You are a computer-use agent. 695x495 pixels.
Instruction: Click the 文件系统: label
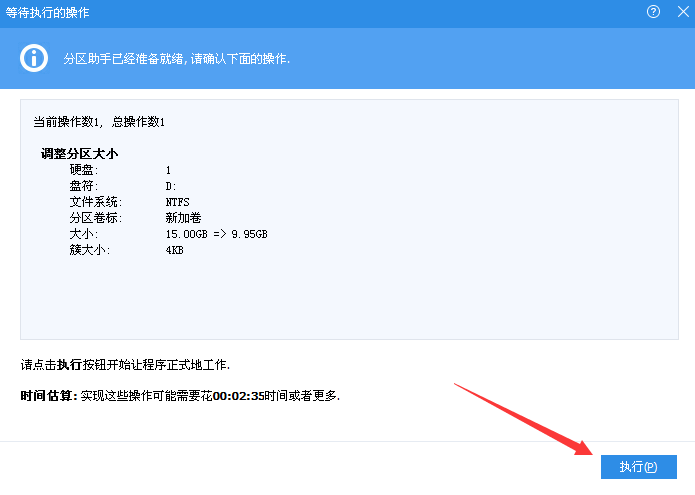point(96,202)
